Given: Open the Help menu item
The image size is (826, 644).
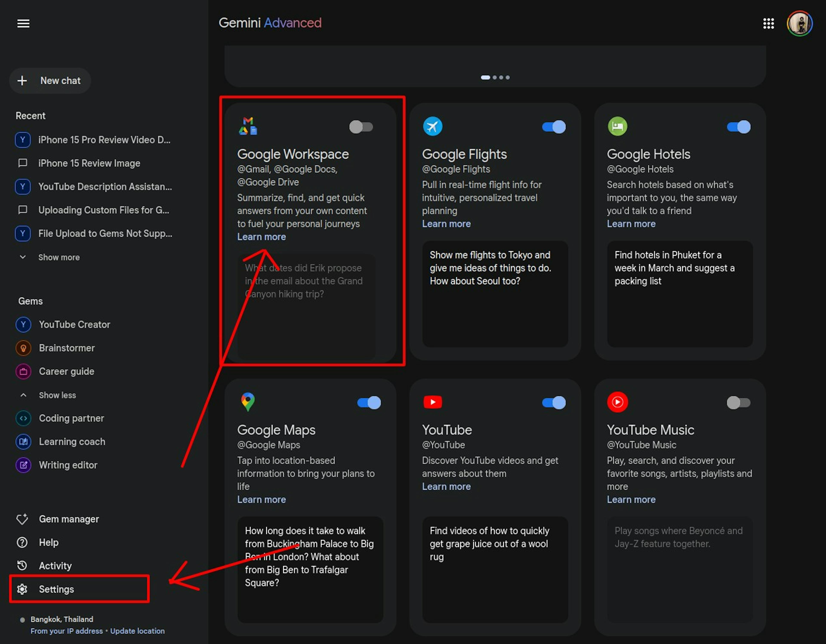Looking at the screenshot, I should (49, 542).
